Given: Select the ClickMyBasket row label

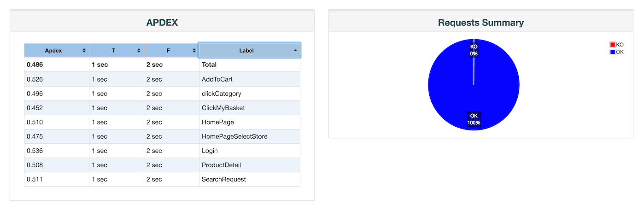Looking at the screenshot, I should click(223, 108).
